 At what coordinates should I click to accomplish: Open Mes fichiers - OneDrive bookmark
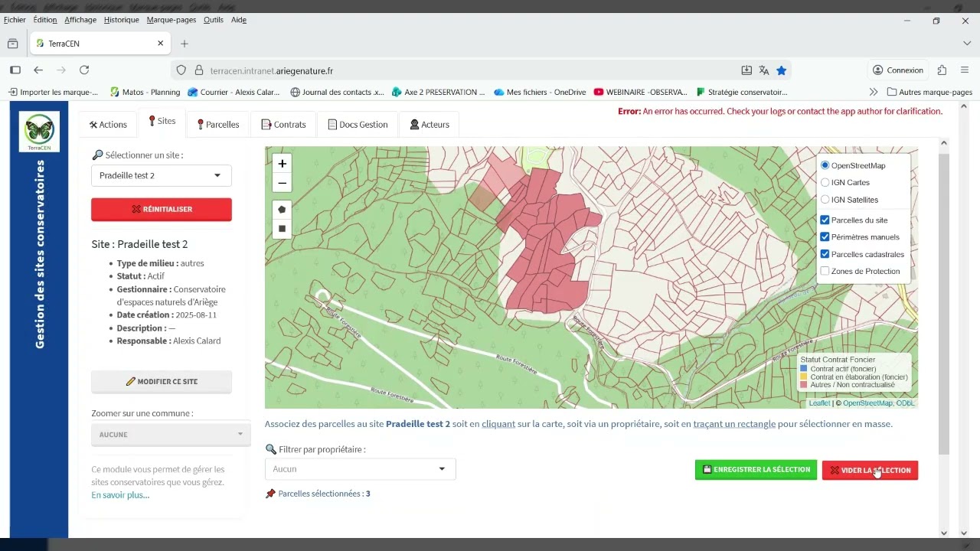540,92
